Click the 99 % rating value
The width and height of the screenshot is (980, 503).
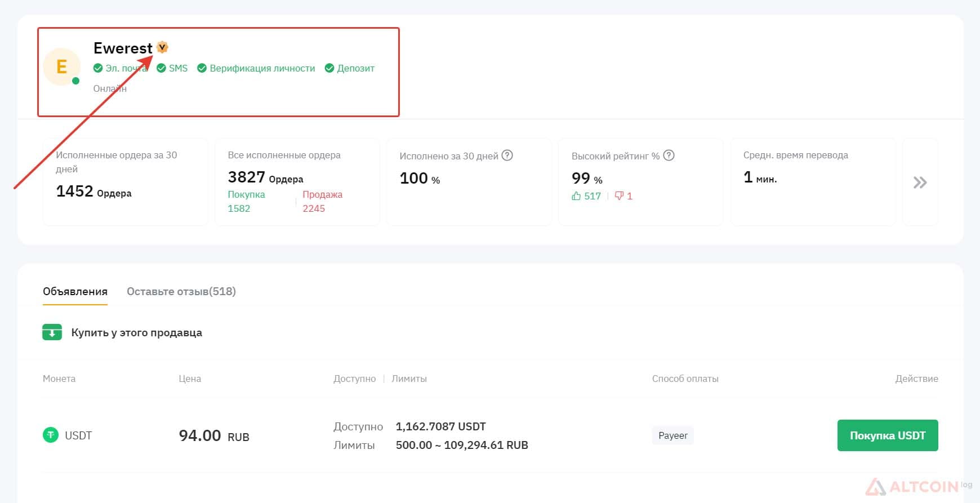click(x=587, y=179)
